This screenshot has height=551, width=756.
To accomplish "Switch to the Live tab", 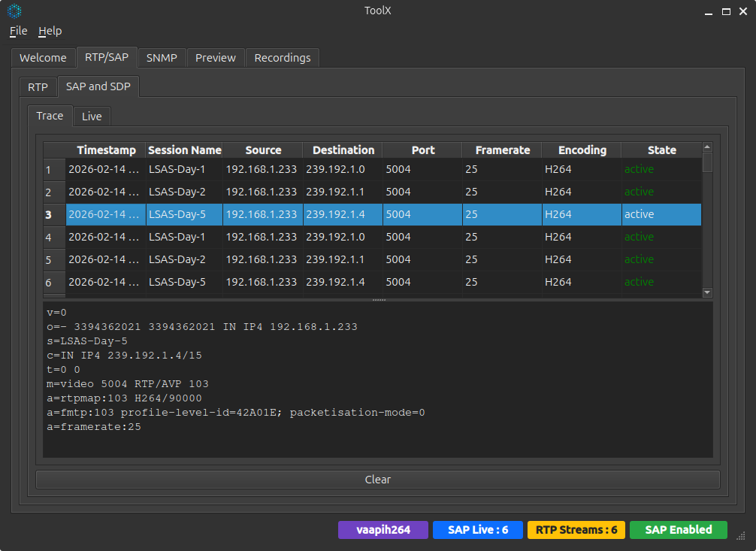I will click(92, 117).
